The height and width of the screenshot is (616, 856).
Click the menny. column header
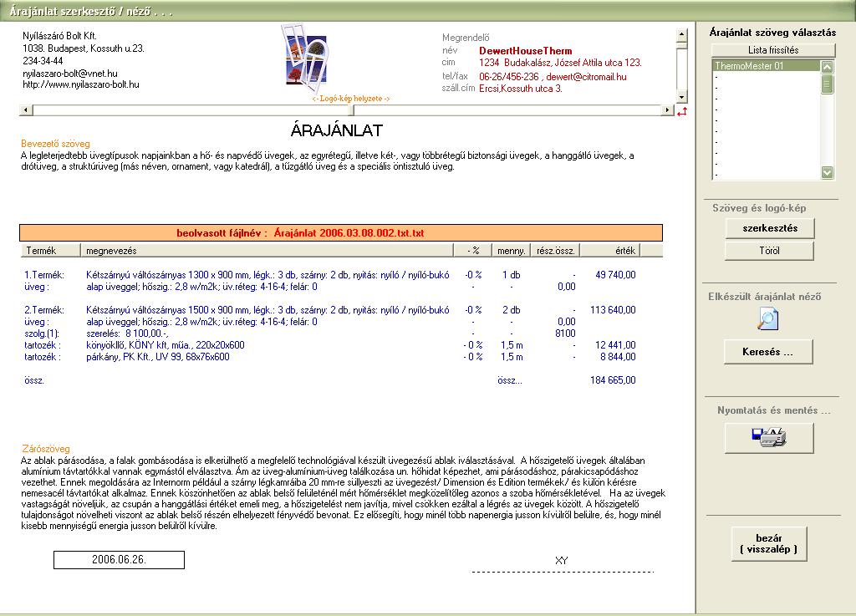[511, 251]
